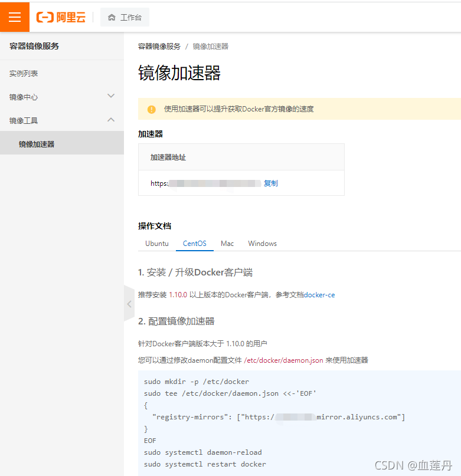Image resolution: width=461 pixels, height=476 pixels.
Task: Open 实例列表 in the sidebar
Action: 24,74
